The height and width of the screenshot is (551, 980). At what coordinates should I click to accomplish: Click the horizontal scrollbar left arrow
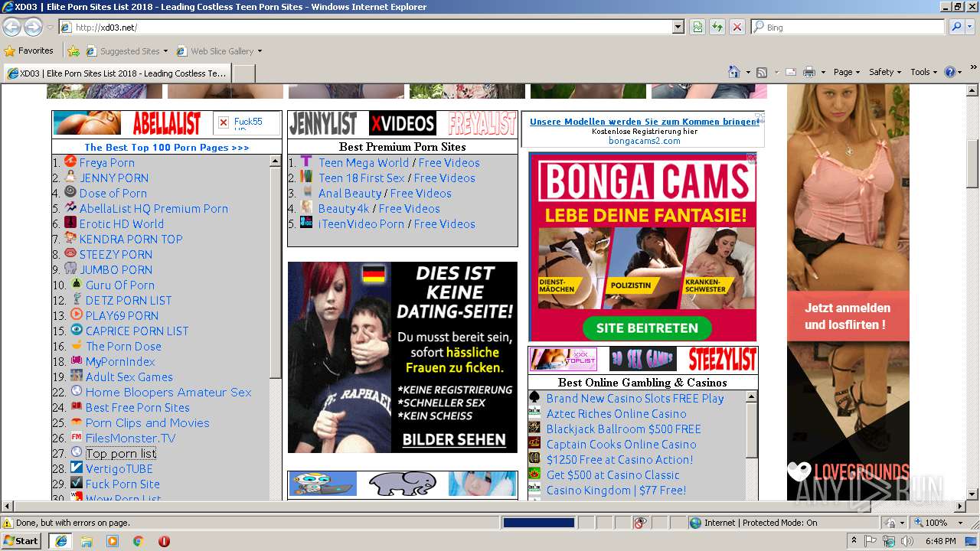[x=8, y=507]
